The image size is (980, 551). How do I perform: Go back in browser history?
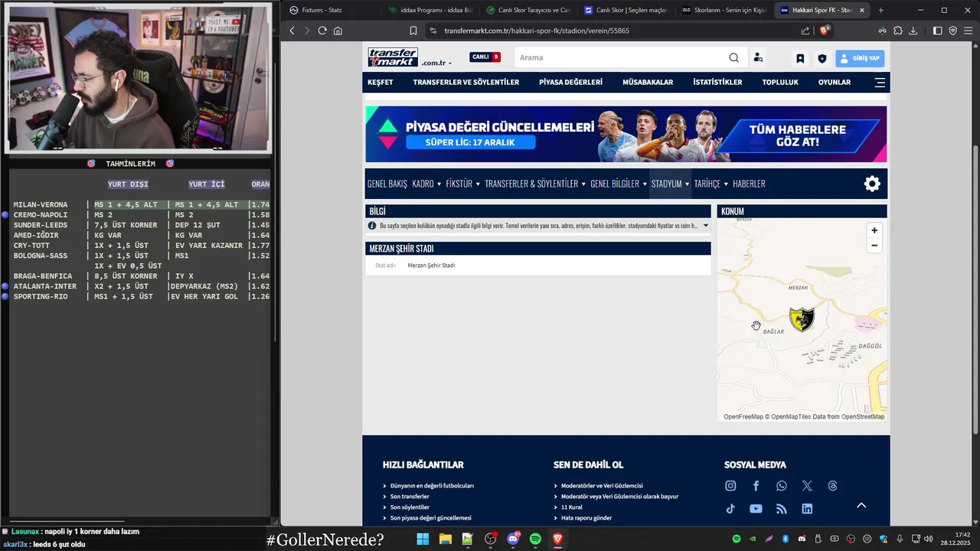[292, 31]
